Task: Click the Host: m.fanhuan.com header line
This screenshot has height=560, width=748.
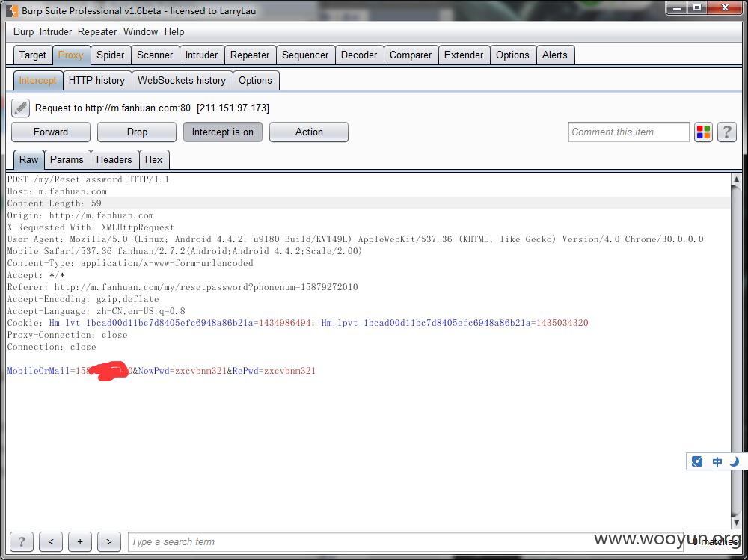Action: coord(58,191)
